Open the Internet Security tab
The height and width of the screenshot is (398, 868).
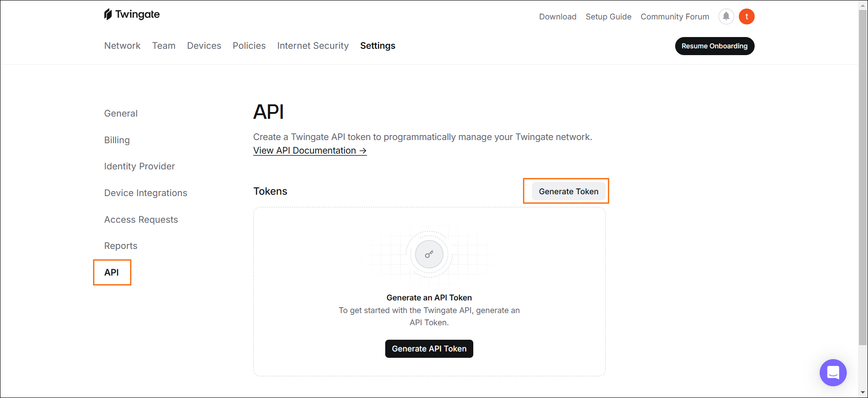(x=313, y=46)
